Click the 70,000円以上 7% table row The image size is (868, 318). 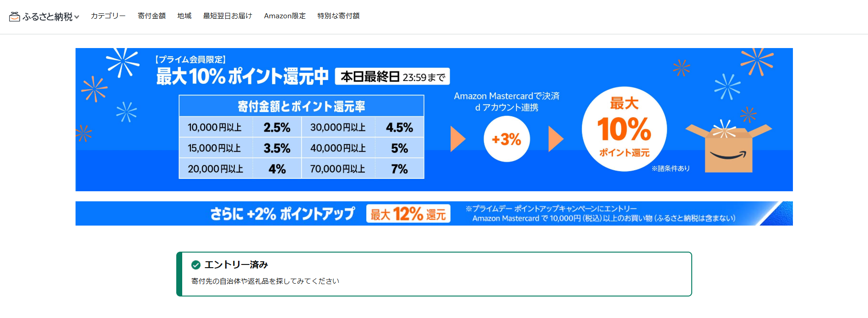click(x=363, y=169)
